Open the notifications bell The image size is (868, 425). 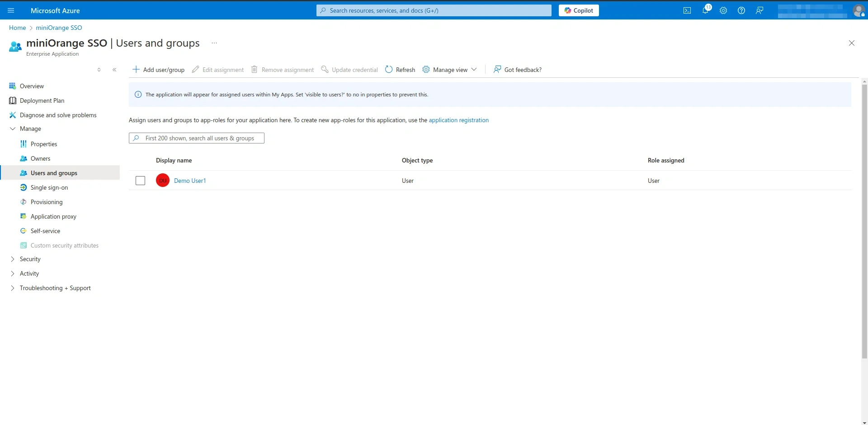click(x=705, y=10)
